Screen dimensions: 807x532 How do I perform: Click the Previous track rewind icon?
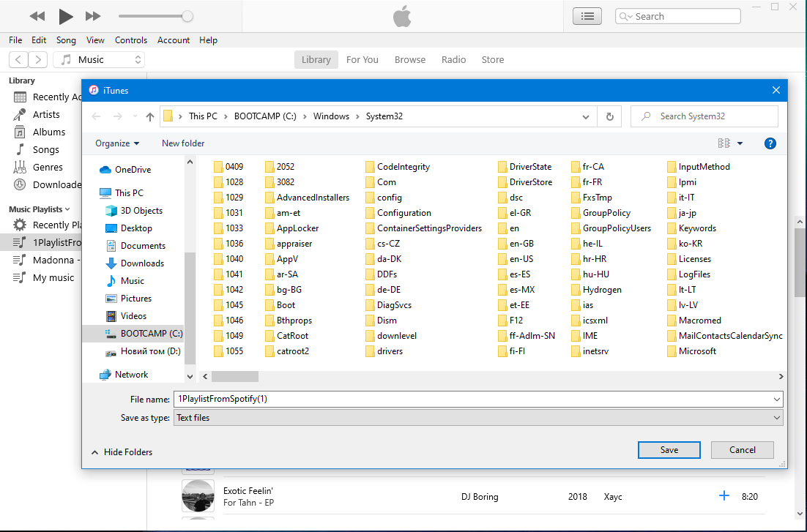37,16
